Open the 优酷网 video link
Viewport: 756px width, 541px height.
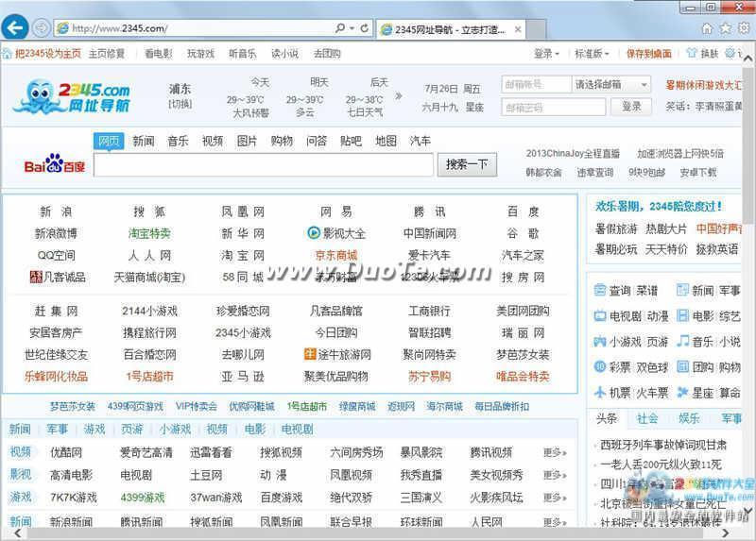click(x=66, y=452)
